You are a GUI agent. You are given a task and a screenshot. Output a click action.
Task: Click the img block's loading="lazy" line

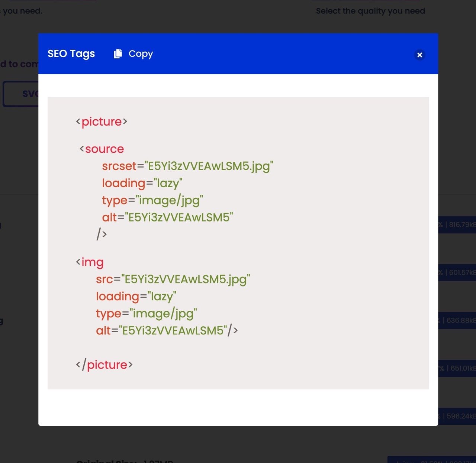[x=136, y=297]
